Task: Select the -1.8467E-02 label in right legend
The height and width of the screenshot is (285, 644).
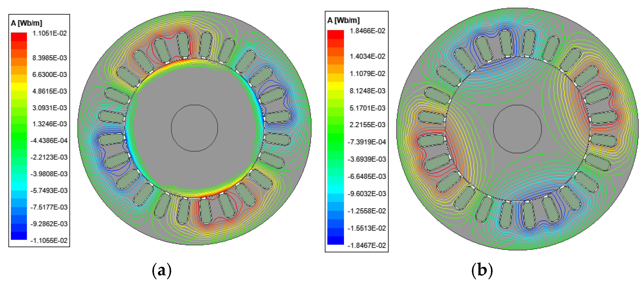Action: (x=367, y=246)
